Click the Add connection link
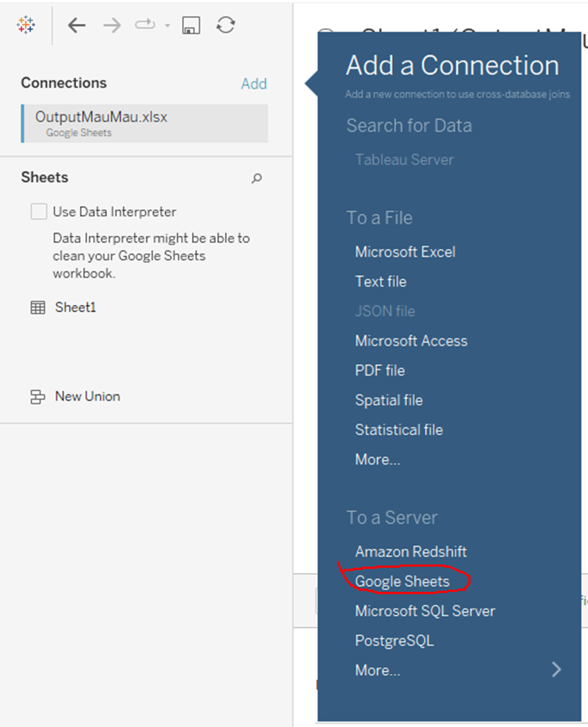 click(253, 84)
